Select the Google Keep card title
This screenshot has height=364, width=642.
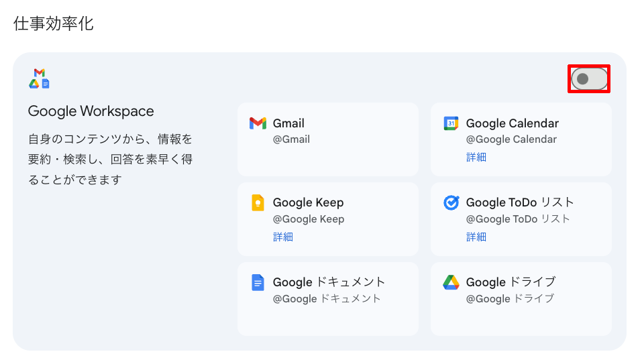pyautogui.click(x=308, y=202)
